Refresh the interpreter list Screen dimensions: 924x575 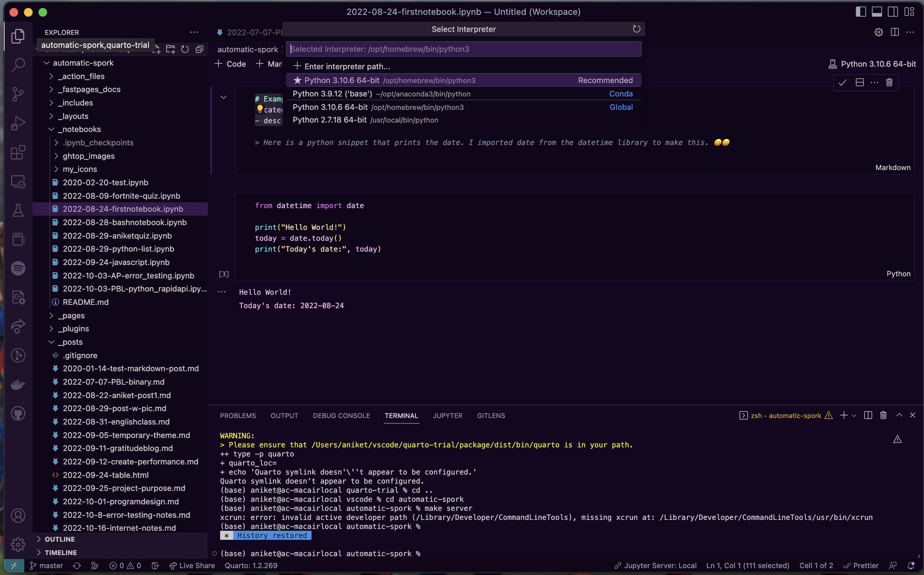click(x=636, y=29)
